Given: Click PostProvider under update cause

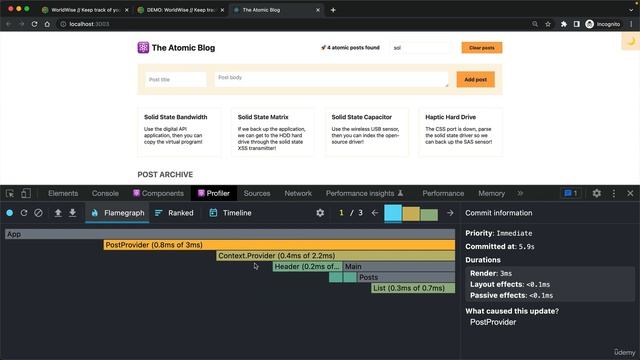Looking at the screenshot, I should click(493, 322).
